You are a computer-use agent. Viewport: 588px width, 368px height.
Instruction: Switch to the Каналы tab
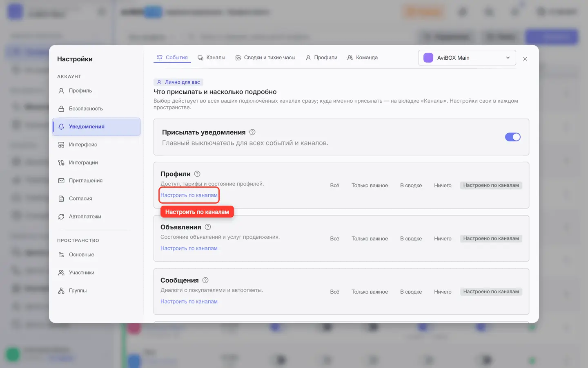pos(212,58)
